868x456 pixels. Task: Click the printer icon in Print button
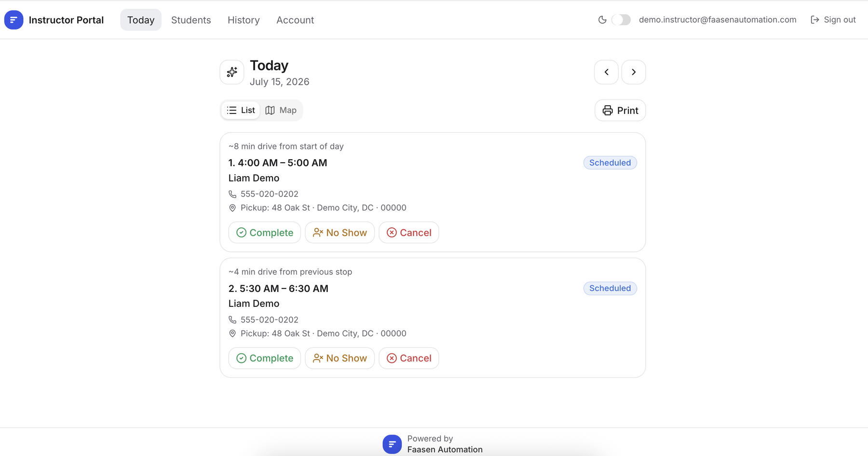coord(608,111)
